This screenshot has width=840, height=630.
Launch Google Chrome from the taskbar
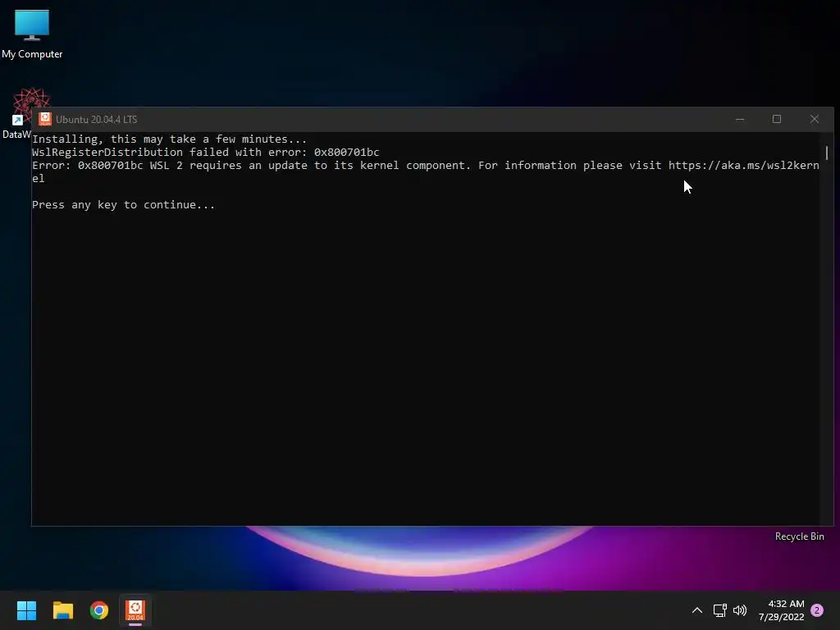pos(99,610)
